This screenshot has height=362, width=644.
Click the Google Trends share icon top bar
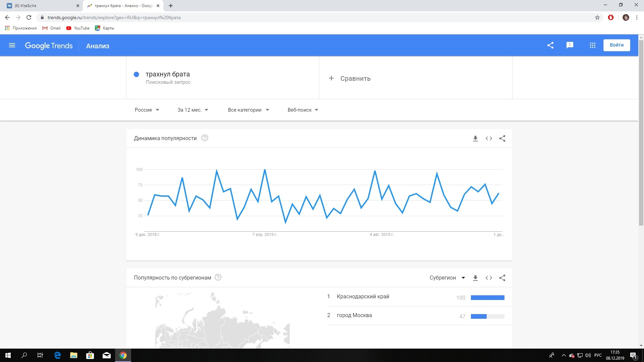coord(550,45)
